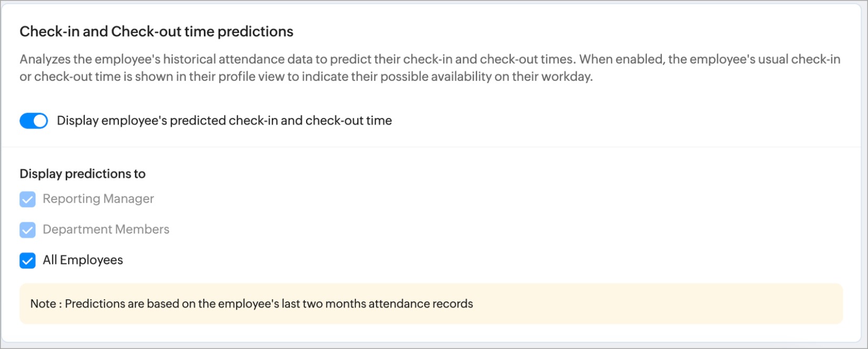
Task: Click the 'Check-in and Check-out time predictions' heading
Action: pos(156,32)
